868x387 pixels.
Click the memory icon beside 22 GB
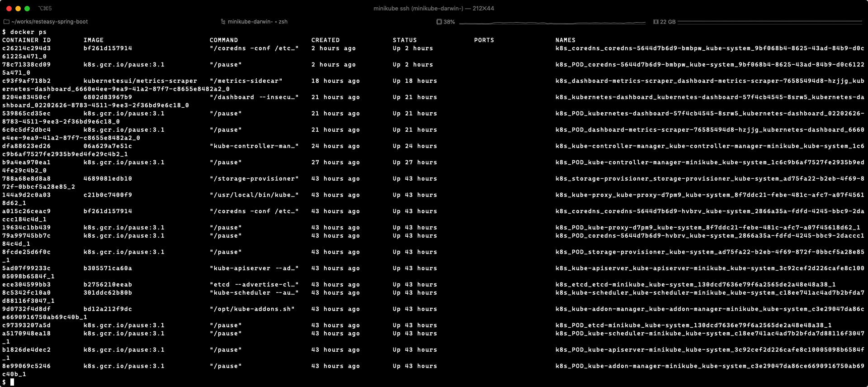pos(656,22)
